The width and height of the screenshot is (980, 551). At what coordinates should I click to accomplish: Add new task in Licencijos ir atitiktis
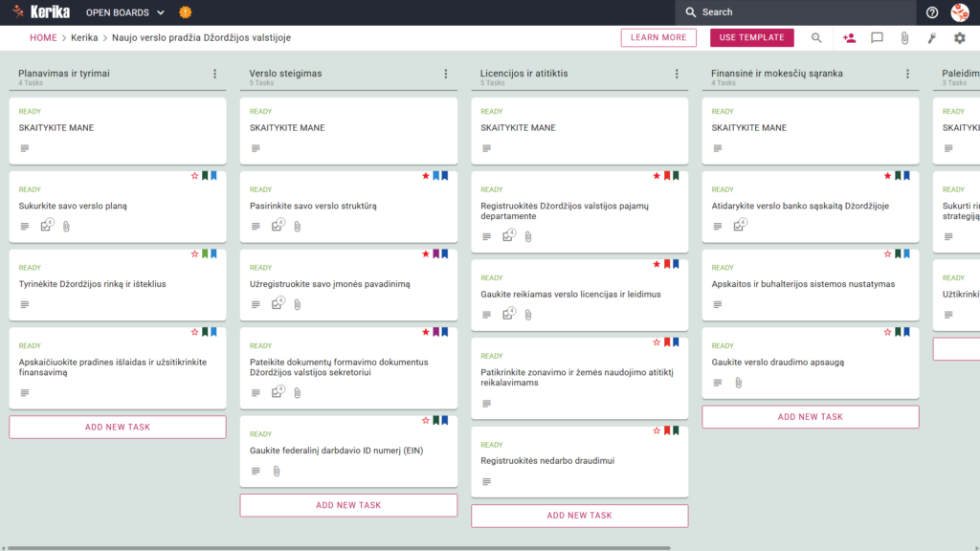[x=579, y=516]
